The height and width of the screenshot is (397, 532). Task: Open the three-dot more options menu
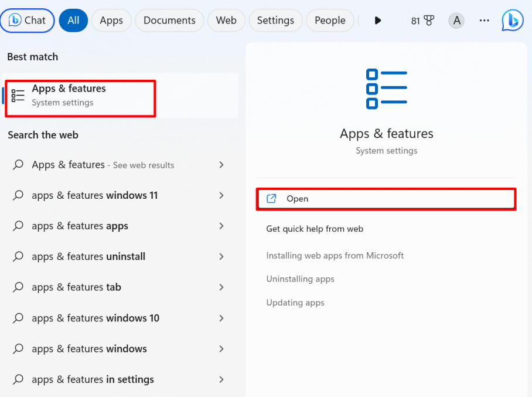click(x=484, y=21)
